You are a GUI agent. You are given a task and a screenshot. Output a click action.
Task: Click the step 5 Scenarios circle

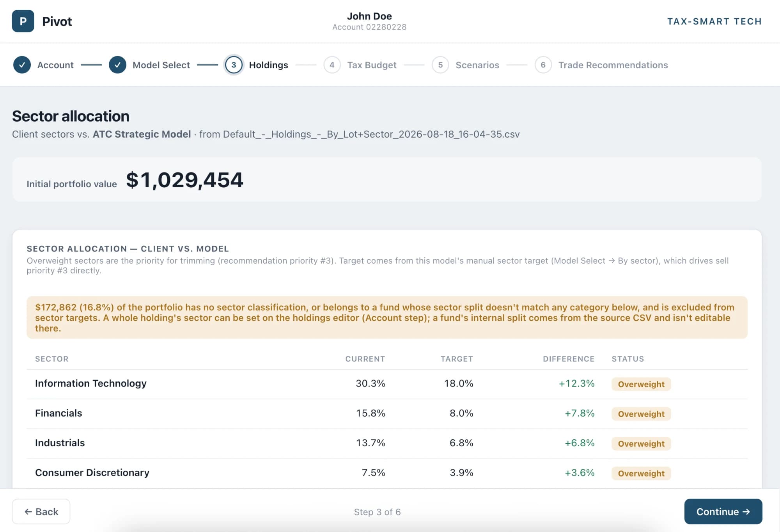[x=440, y=65]
